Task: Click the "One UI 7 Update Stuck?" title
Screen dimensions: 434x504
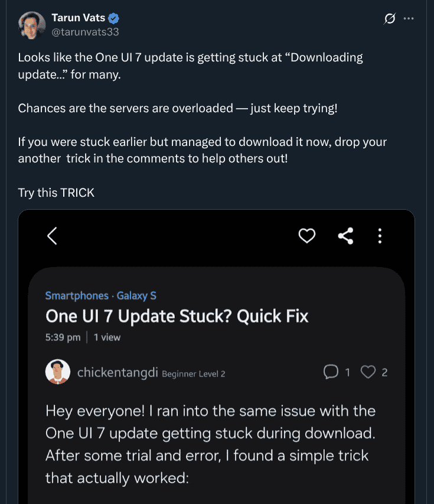Action: (x=177, y=316)
